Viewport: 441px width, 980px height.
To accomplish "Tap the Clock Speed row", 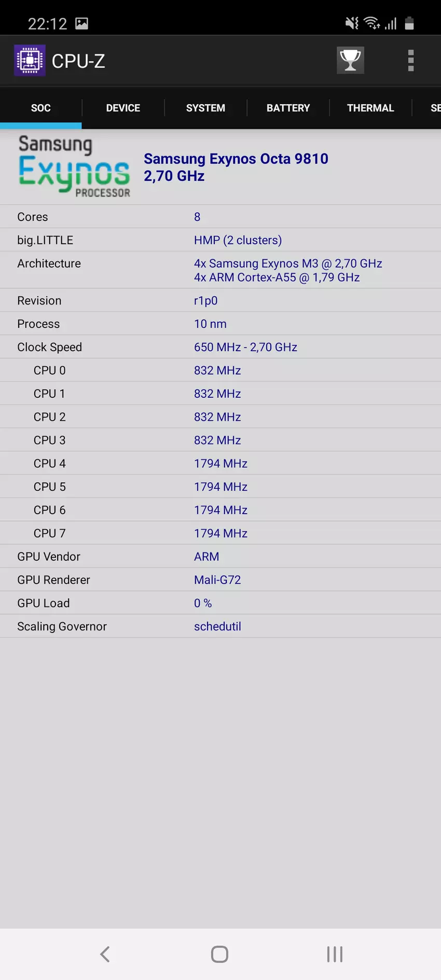I will point(220,347).
